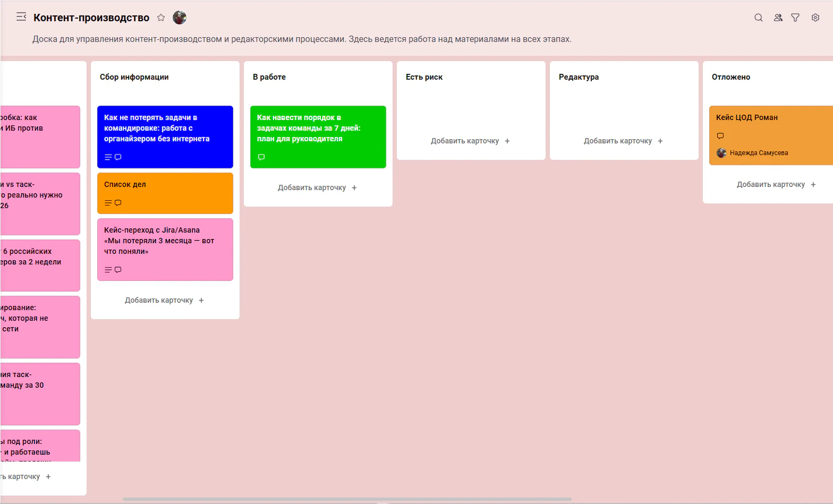Click comment icon on the green card
This screenshot has height=504, width=833.
261,157
